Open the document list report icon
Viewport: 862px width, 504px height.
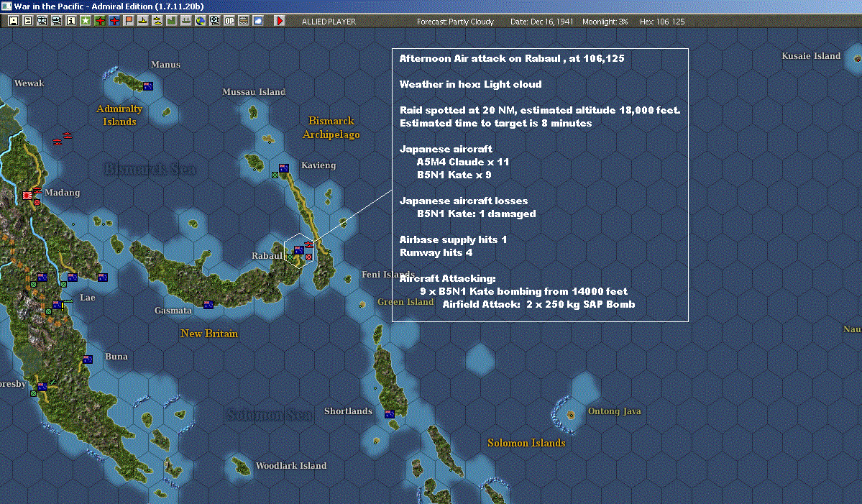pos(27,21)
